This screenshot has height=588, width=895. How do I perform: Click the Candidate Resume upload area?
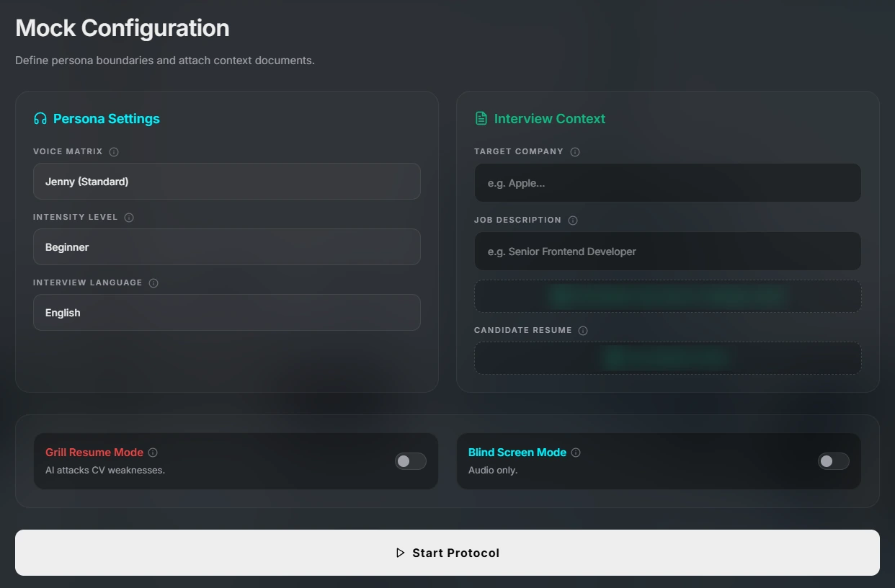coord(668,358)
